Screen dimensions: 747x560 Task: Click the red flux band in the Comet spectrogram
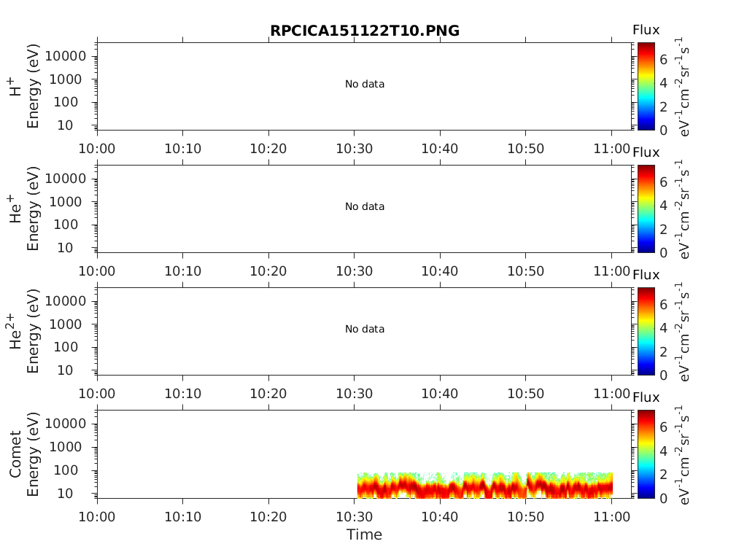(481, 487)
